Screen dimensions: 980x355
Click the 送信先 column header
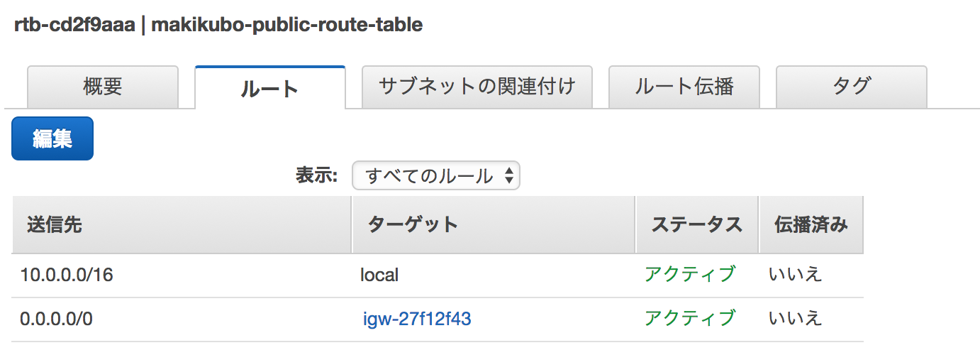pyautogui.click(x=55, y=225)
